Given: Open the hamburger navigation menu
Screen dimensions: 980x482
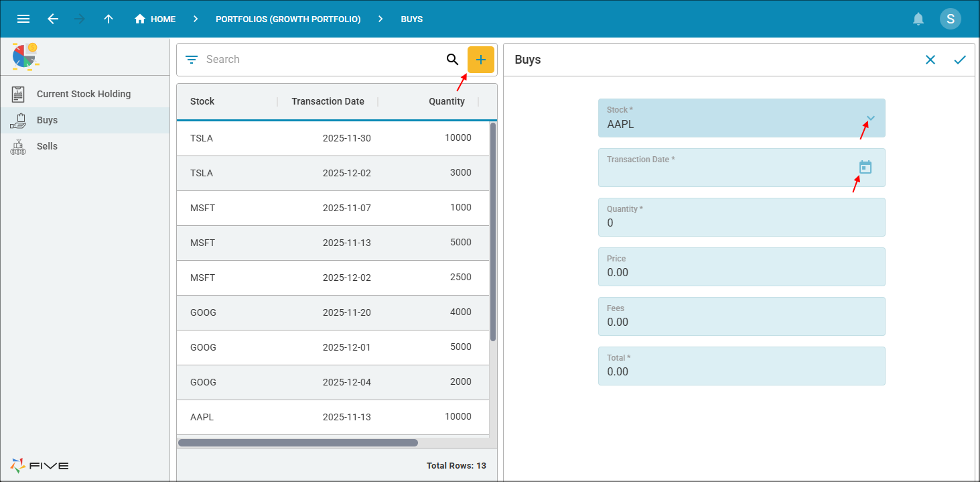Looking at the screenshot, I should pos(23,19).
